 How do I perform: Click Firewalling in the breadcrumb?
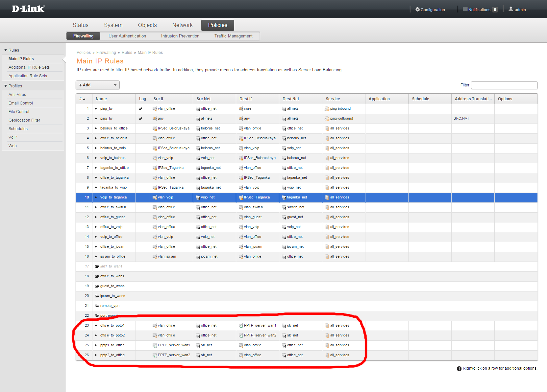pos(106,53)
